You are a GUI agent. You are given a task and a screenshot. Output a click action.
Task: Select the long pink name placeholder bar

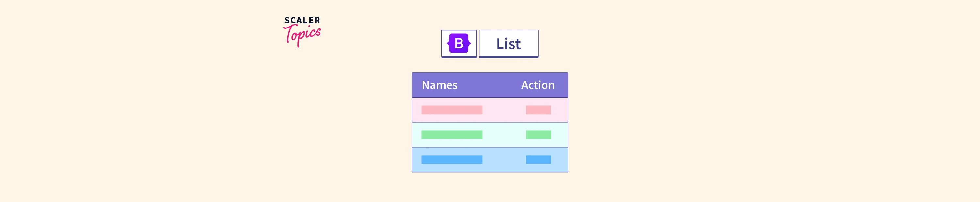(x=451, y=110)
